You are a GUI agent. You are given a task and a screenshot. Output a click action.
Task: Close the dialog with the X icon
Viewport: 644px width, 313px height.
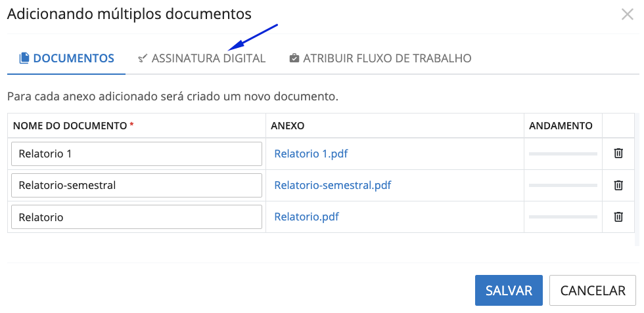(x=627, y=14)
